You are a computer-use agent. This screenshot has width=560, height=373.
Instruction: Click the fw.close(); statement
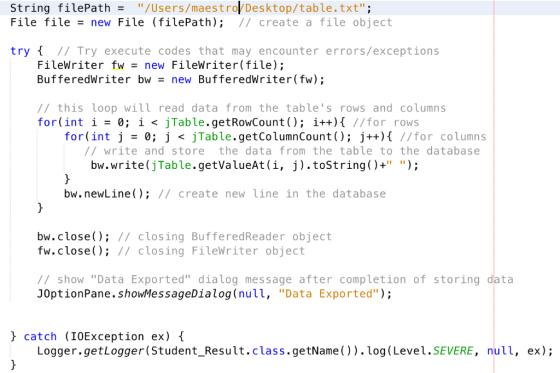point(73,251)
